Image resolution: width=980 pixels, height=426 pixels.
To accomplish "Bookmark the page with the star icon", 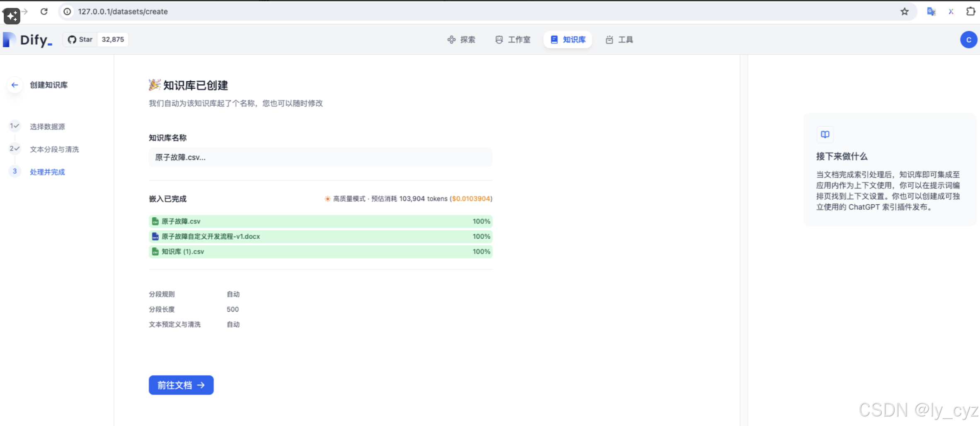I will click(905, 12).
